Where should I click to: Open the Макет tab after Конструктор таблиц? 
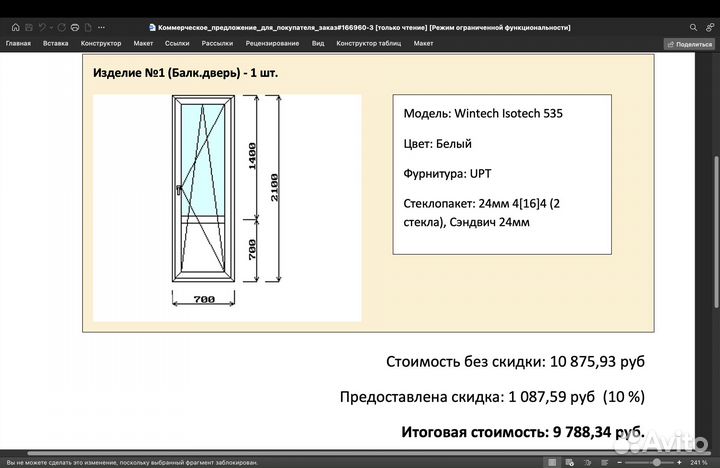tap(423, 43)
